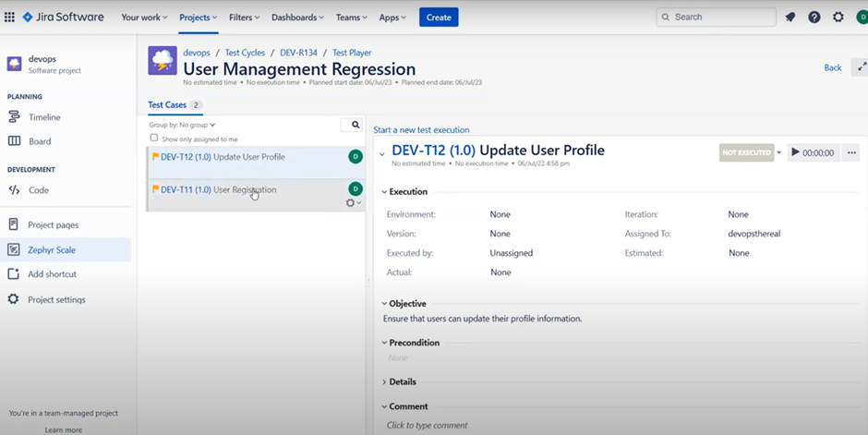Click the Jira search input field
868x435 pixels.
722,17
